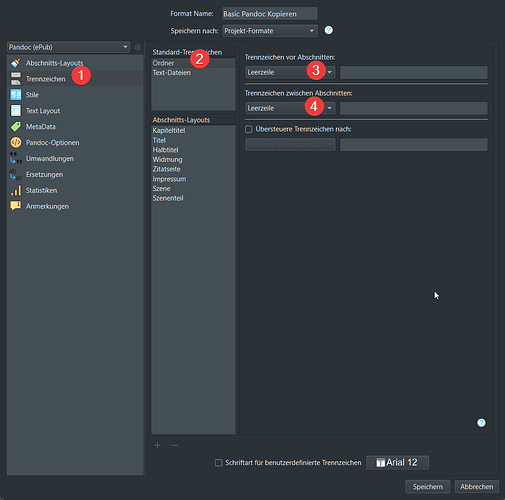505x500 pixels.
Task: Select Text-Dateien in Standard-Trennzeichen list
Action: pos(193,73)
